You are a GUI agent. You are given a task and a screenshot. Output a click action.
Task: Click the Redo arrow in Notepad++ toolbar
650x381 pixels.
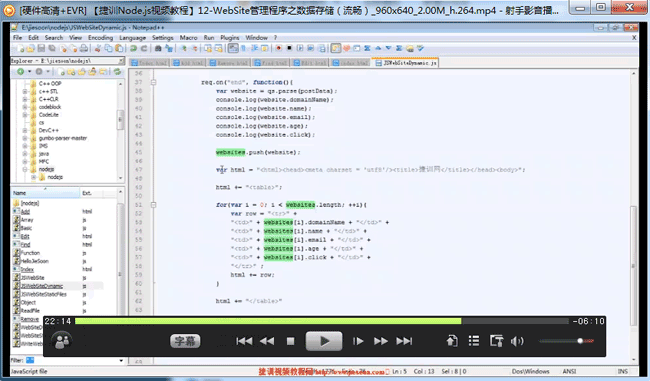click(144, 49)
